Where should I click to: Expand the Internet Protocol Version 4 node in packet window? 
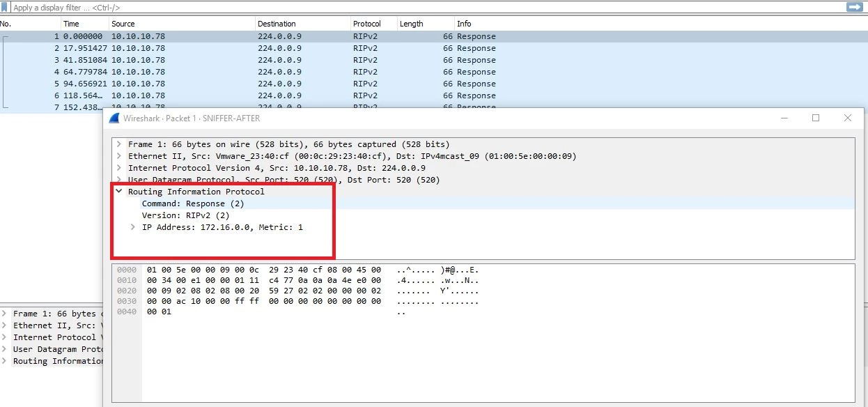click(x=119, y=168)
